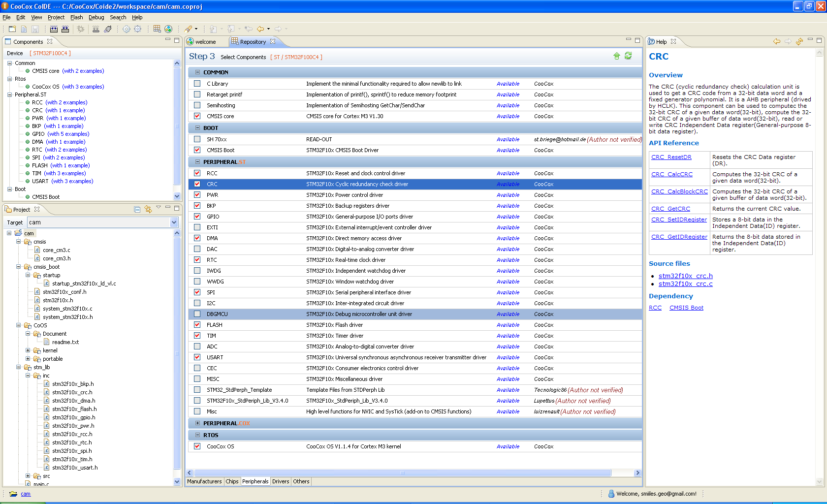Expand the PERIPHERAL.COX section
827x504 pixels.
197,423
